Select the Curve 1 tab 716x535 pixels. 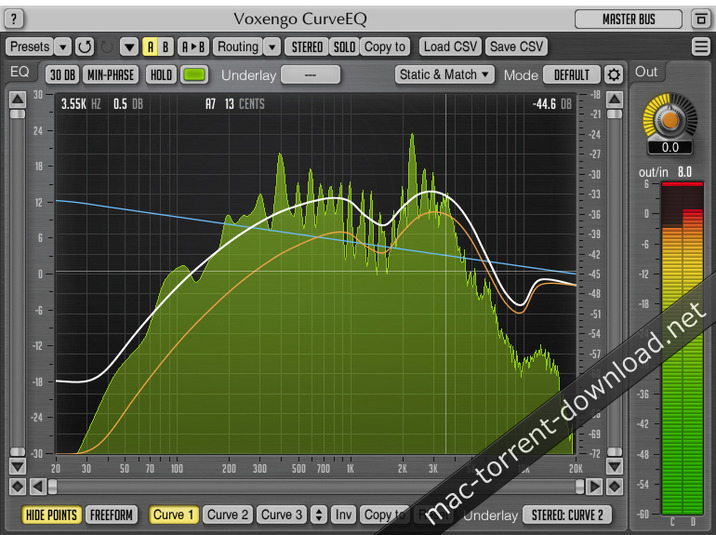coord(173,515)
